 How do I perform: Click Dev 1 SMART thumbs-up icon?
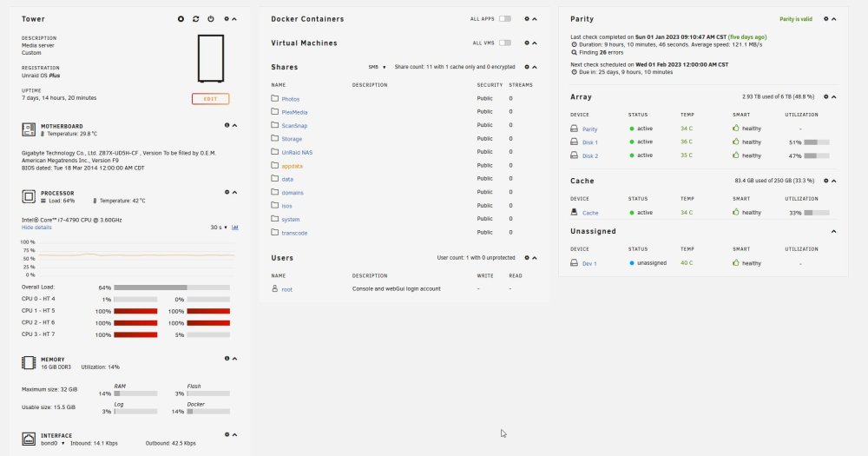click(736, 262)
